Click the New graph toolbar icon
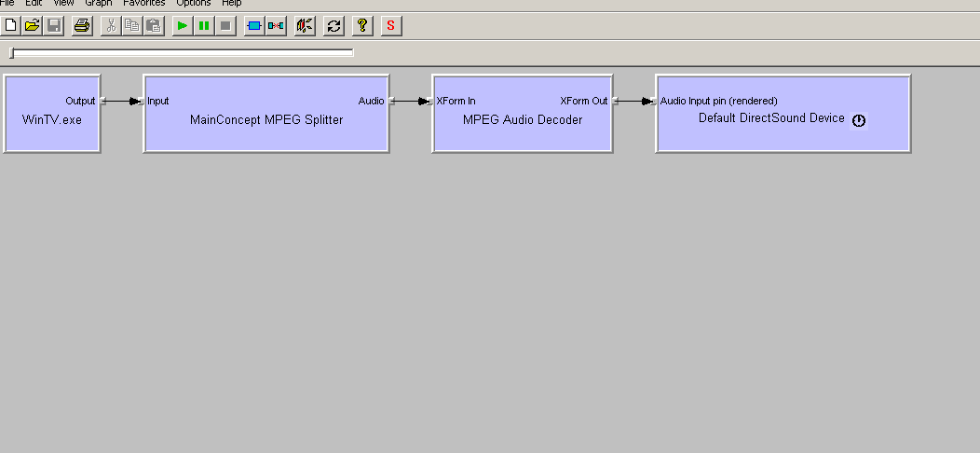 (11, 26)
